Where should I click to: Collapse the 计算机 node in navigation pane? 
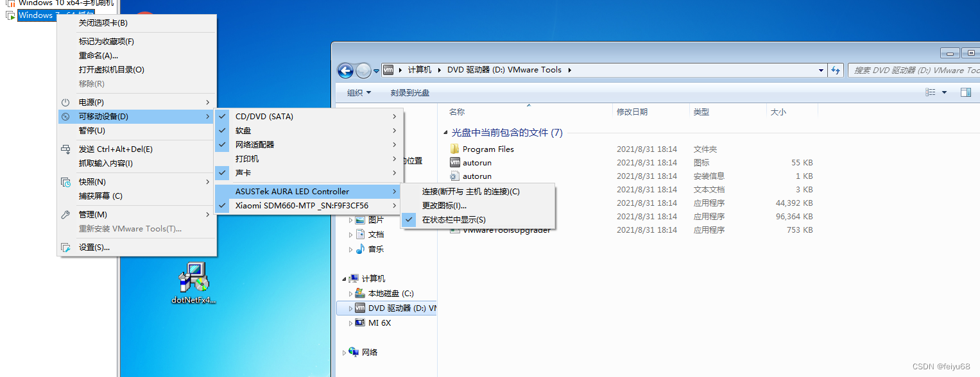pyautogui.click(x=344, y=278)
